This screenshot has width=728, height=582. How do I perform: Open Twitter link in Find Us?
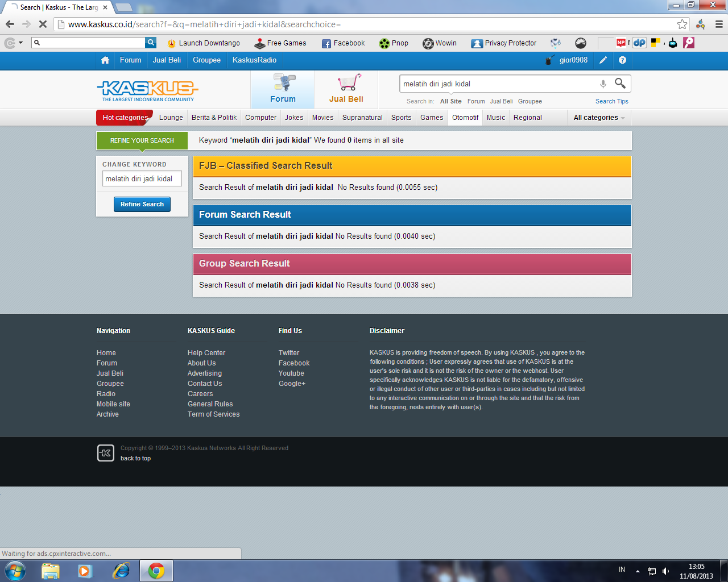(x=289, y=353)
